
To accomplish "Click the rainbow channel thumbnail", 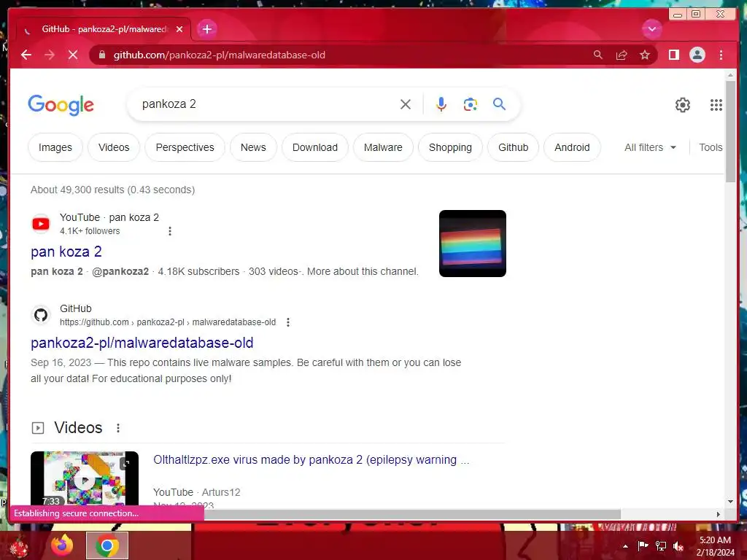I will 473,244.
